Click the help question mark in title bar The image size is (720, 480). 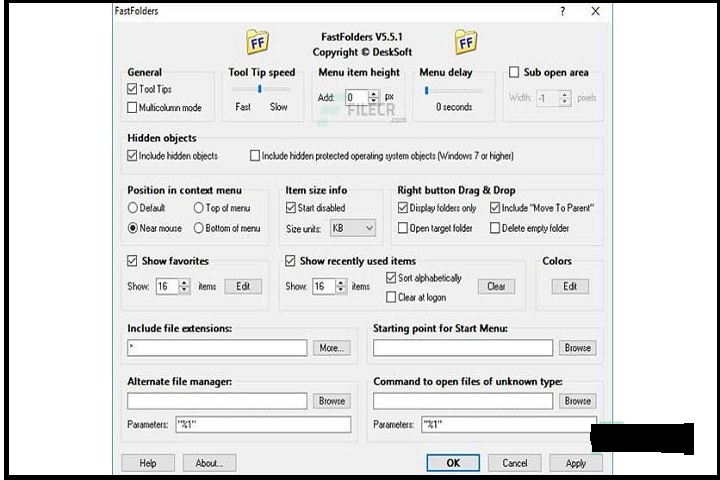563,12
